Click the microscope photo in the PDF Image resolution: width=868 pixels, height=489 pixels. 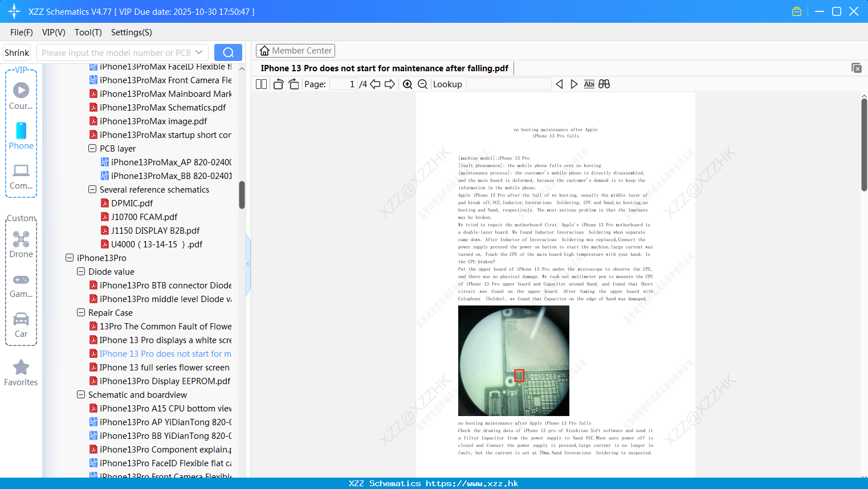pos(514,361)
